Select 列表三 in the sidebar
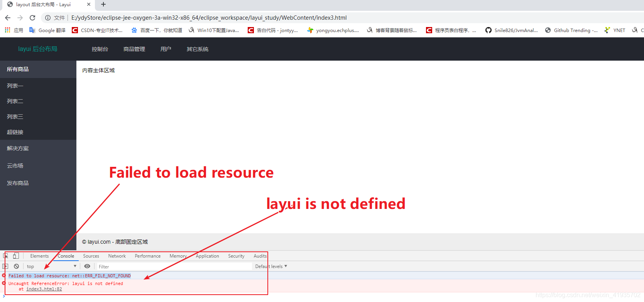Screen dimensions: 644x302 tap(38, 117)
